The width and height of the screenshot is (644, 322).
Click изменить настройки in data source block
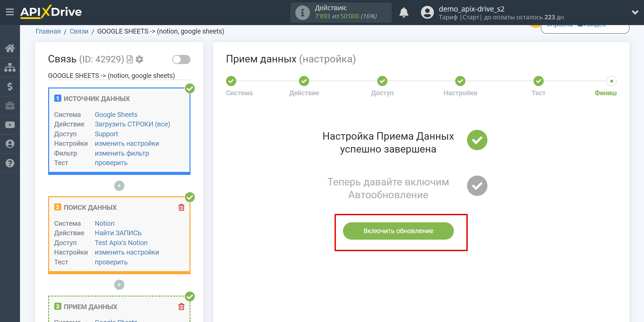[127, 143]
